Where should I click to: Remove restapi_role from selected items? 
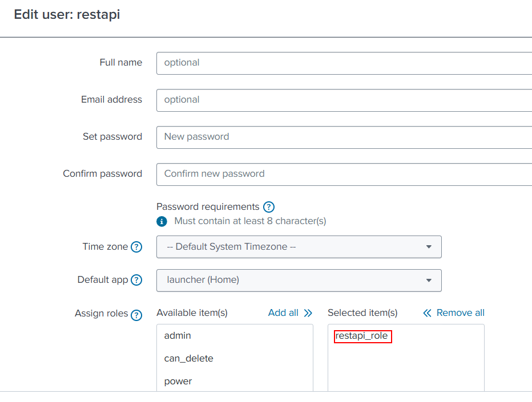point(362,336)
